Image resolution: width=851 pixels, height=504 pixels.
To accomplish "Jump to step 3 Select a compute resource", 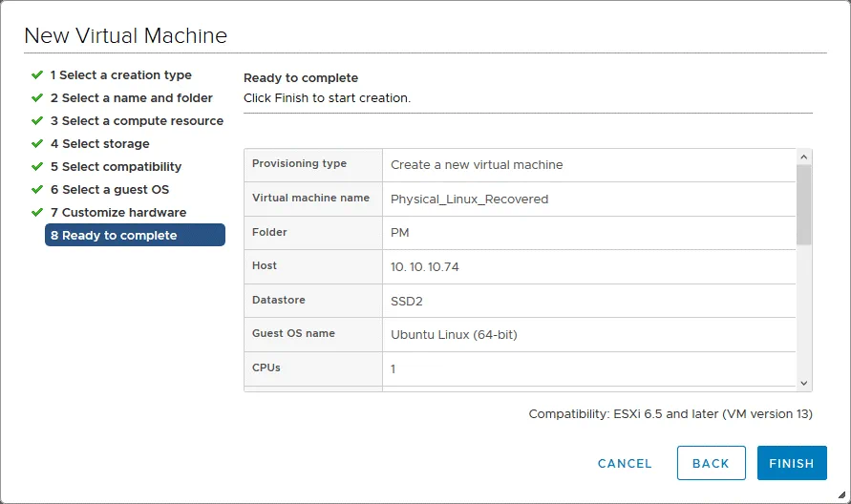I will (137, 121).
